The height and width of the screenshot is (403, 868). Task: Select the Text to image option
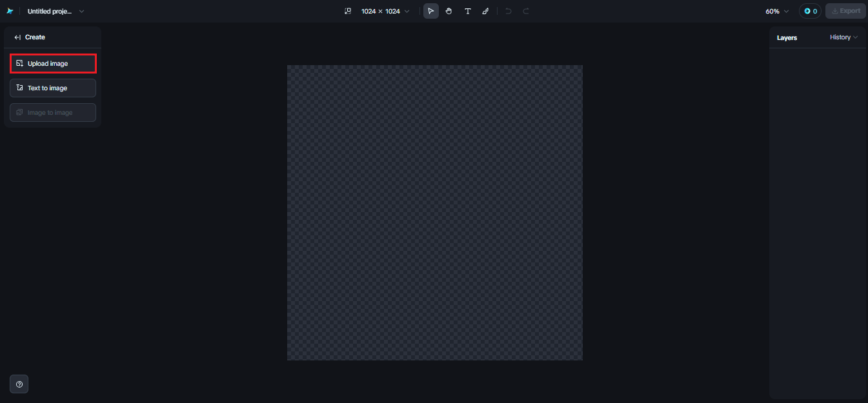coord(52,88)
